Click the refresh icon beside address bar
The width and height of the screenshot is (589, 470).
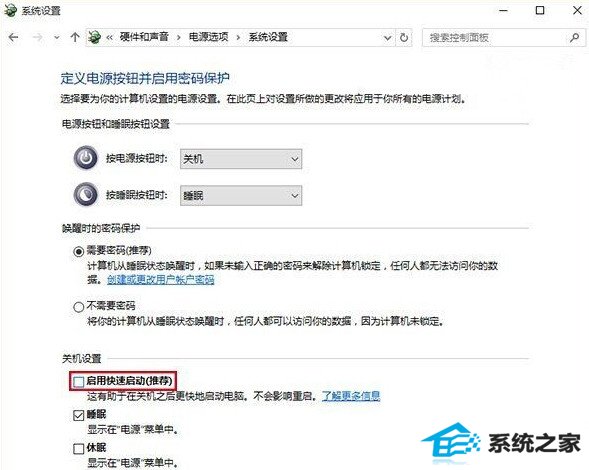tap(404, 38)
